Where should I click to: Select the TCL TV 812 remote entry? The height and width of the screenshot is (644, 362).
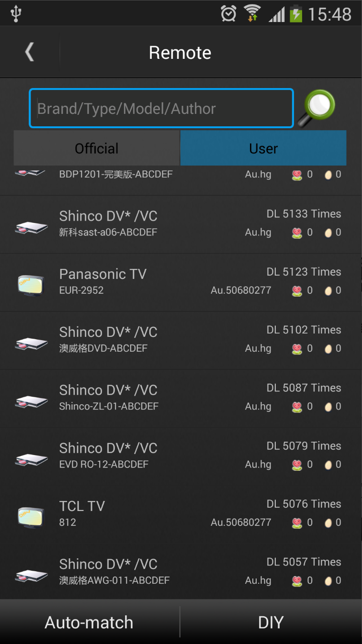[x=181, y=515]
